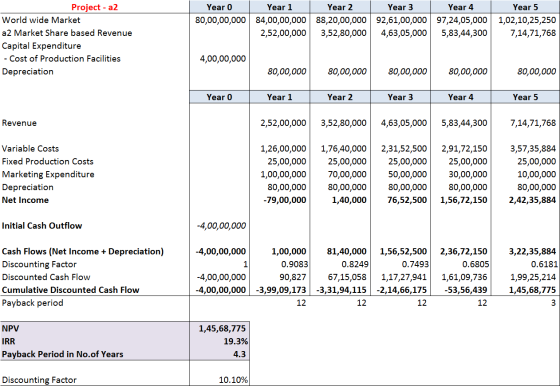Select '- Cost of Production Facilities' label
The width and height of the screenshot is (560, 386).
click(x=62, y=59)
